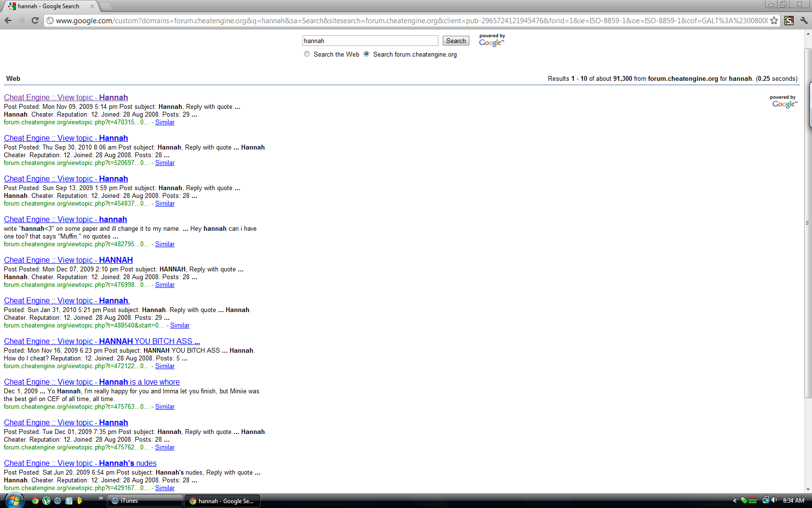Screen dimensions: 812x508
Task: Expand the quick launch overflow chevron
Action: click(101, 498)
